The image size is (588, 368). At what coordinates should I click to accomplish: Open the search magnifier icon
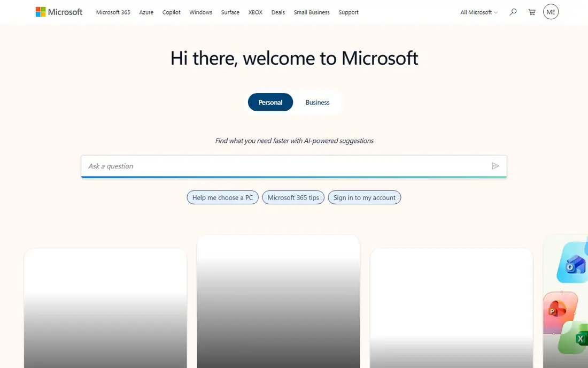pyautogui.click(x=513, y=12)
